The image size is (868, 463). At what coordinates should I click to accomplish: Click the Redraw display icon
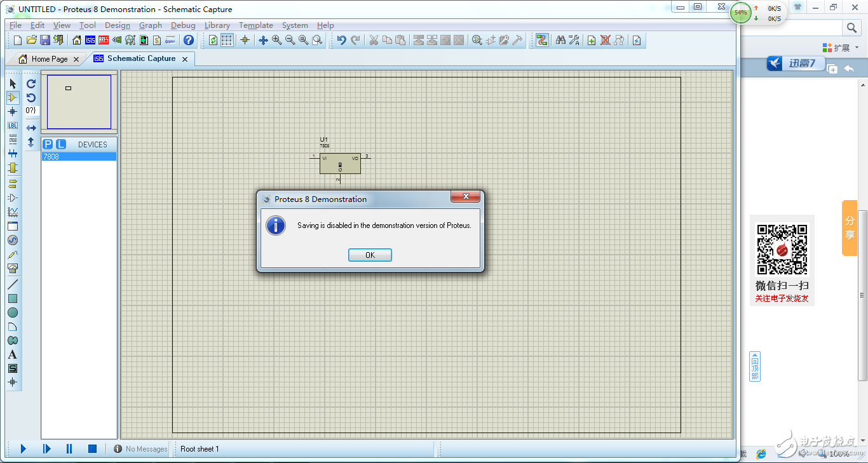214,40
